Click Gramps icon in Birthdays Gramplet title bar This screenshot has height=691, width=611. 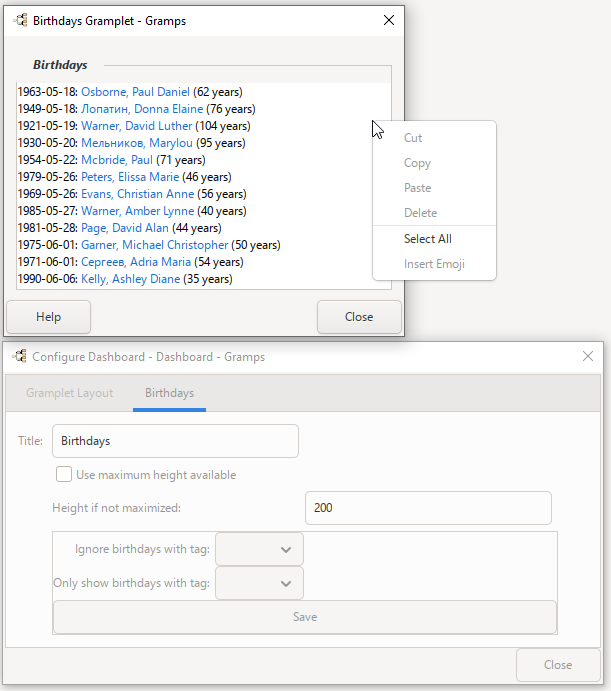point(20,20)
